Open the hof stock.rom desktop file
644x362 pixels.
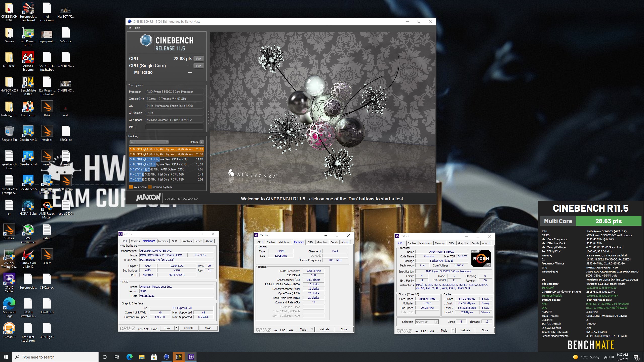coord(47,12)
